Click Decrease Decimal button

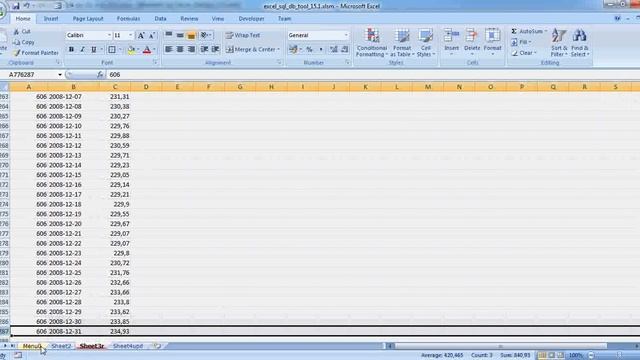pos(345,49)
